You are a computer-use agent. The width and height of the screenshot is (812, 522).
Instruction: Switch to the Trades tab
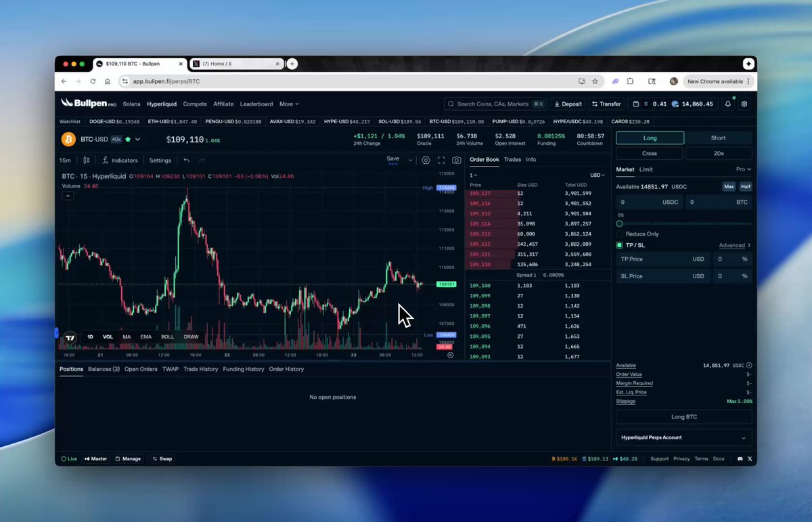point(512,160)
